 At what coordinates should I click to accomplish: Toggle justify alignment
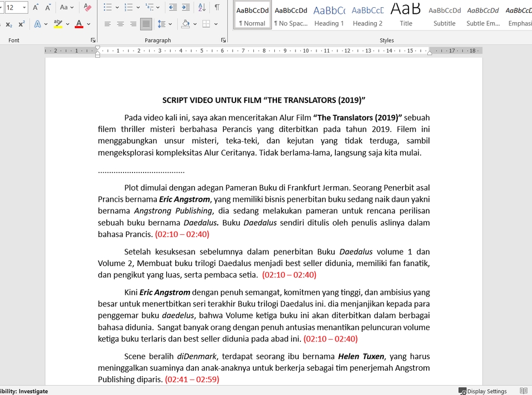coord(146,24)
